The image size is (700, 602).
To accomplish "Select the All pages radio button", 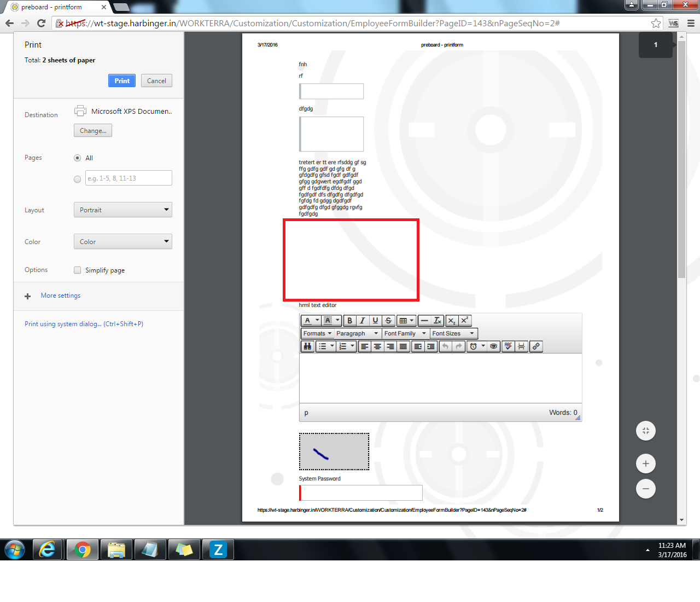I will click(x=77, y=158).
